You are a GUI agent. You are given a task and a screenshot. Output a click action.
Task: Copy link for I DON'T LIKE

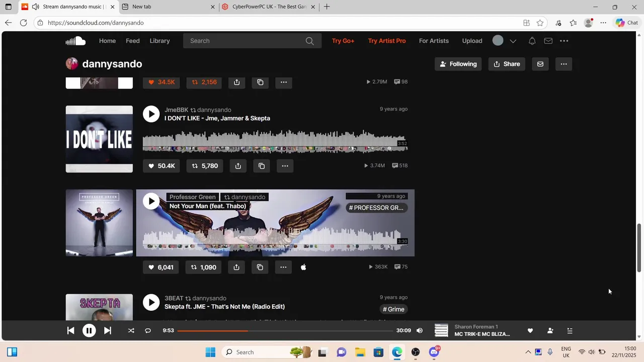coord(262,166)
